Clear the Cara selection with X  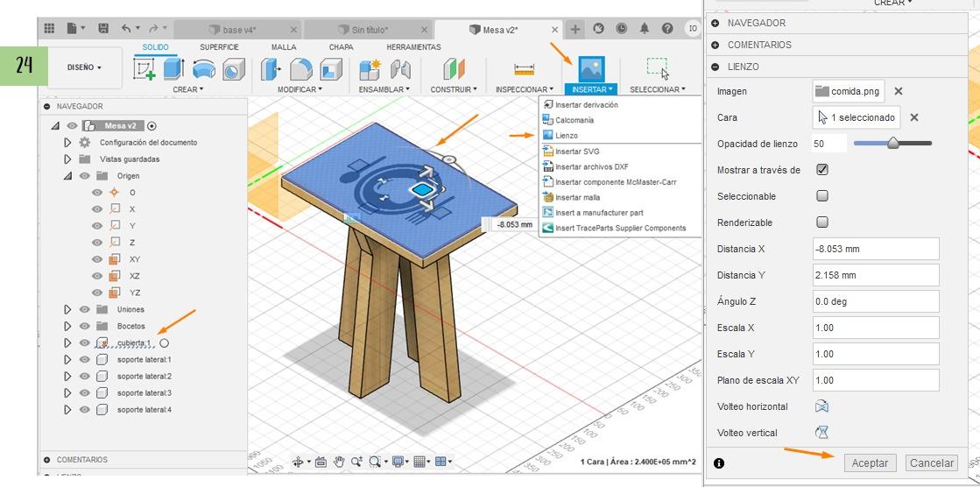coord(913,117)
